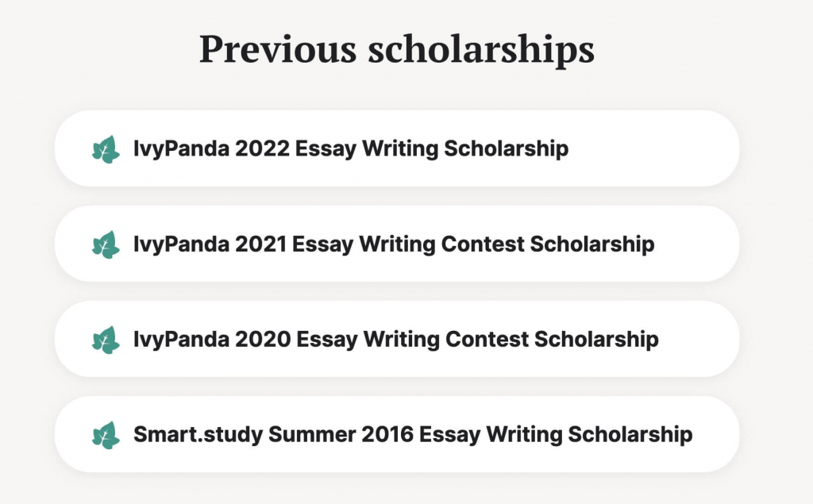Click the Previous scholarships heading

pyautogui.click(x=398, y=49)
